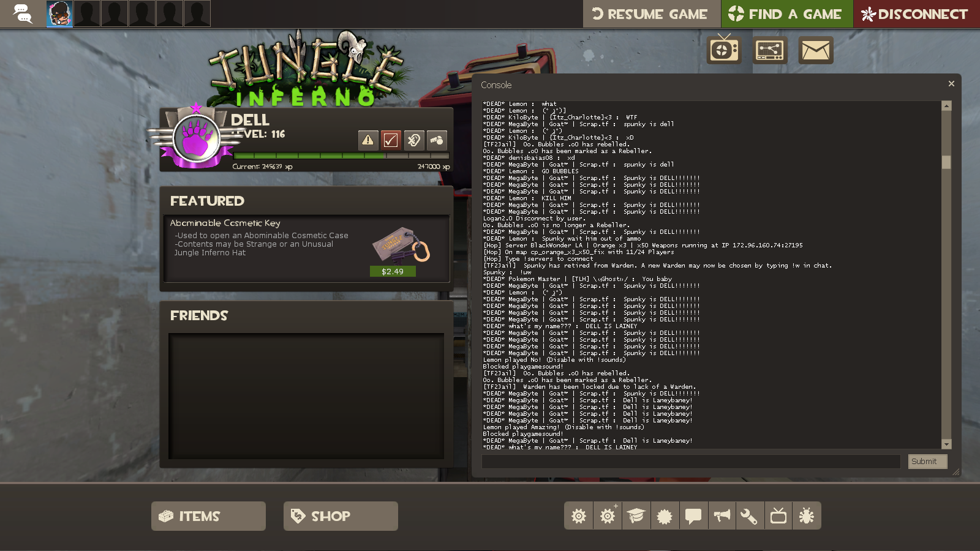Viewport: 980px width, 551px height.
Task: Click 'Current: 245639 xp' label
Action: pos(262,167)
